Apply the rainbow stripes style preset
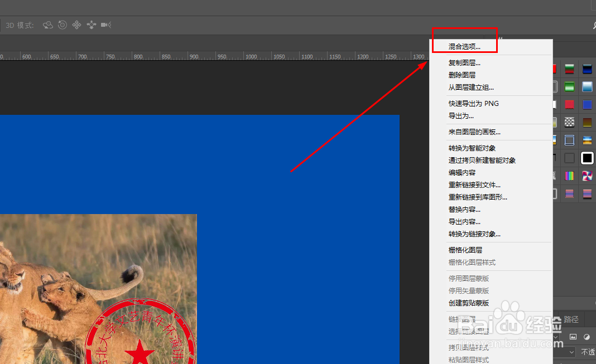The height and width of the screenshot is (364, 596). pyautogui.click(x=569, y=176)
